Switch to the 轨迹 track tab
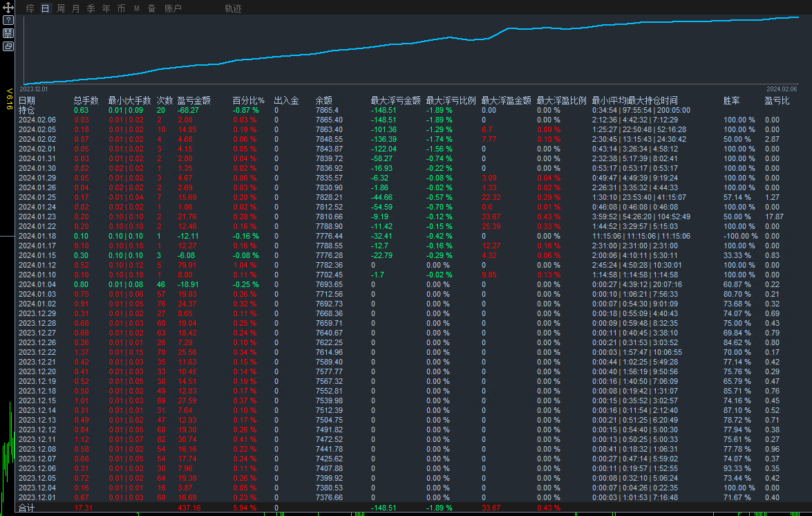 point(234,9)
